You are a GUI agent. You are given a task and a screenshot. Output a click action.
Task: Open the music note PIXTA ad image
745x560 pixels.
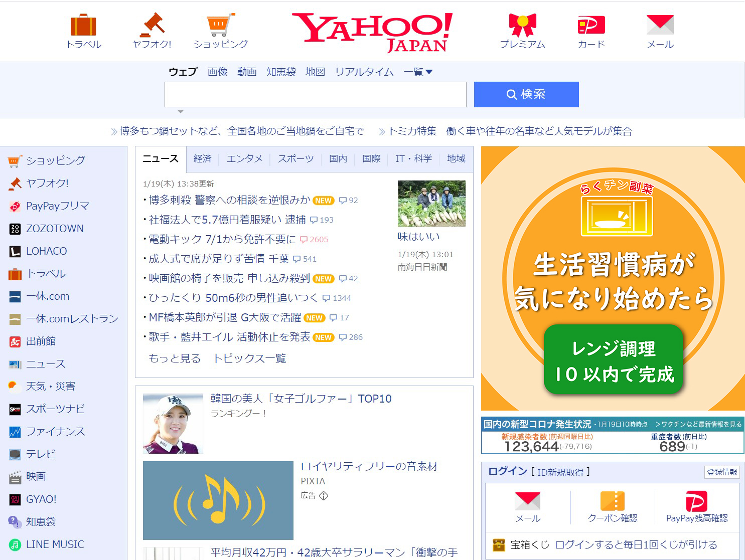tap(218, 500)
